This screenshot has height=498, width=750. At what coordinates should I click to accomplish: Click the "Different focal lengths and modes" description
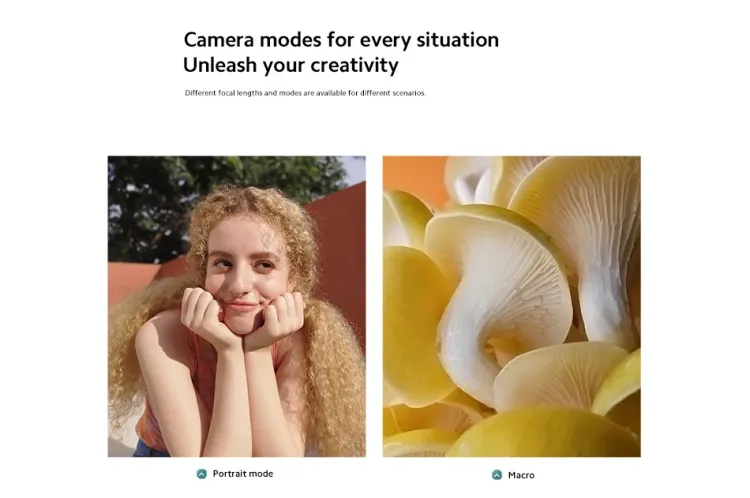click(305, 93)
